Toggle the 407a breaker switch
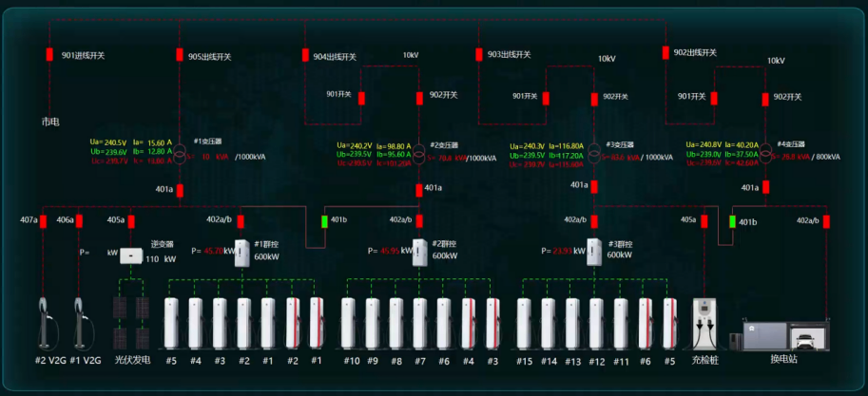This screenshot has height=396, width=868. pyautogui.click(x=44, y=221)
